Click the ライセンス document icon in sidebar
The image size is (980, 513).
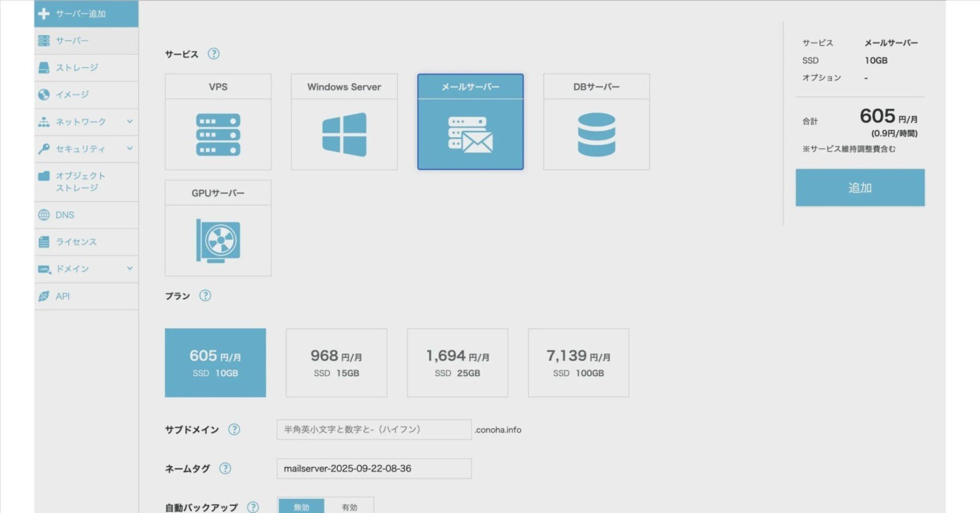point(44,242)
